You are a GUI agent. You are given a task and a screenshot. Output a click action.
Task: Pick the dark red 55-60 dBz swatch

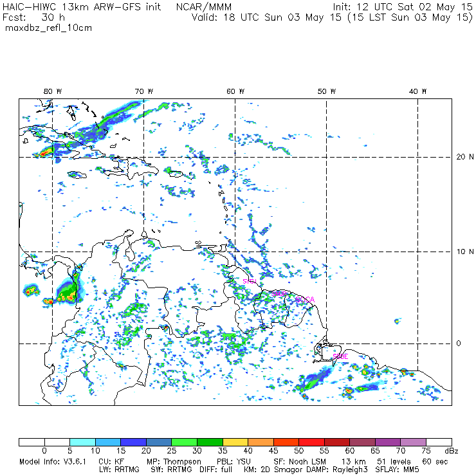(337, 442)
